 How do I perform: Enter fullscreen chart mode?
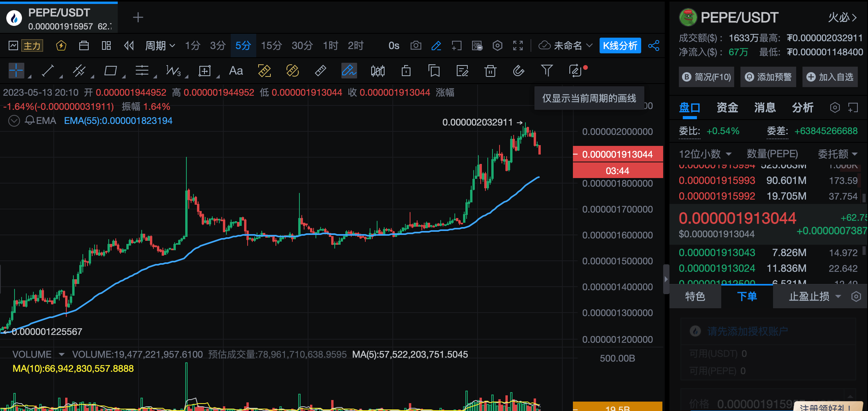point(518,46)
